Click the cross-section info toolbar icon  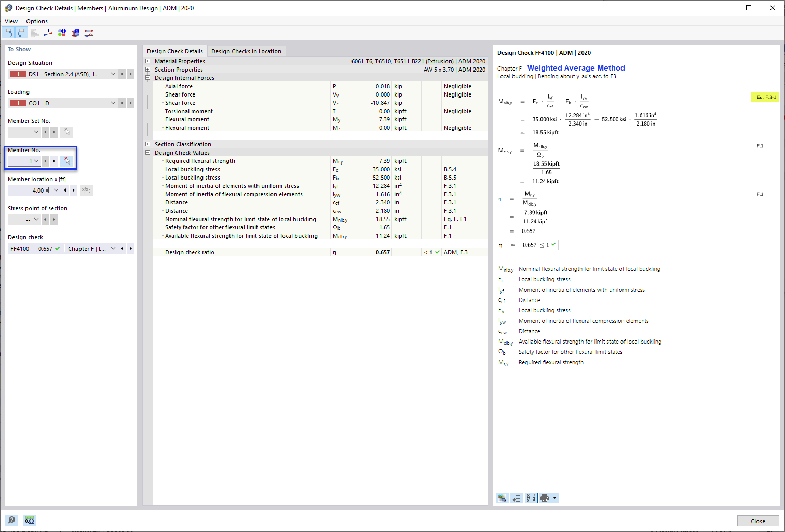click(x=75, y=32)
